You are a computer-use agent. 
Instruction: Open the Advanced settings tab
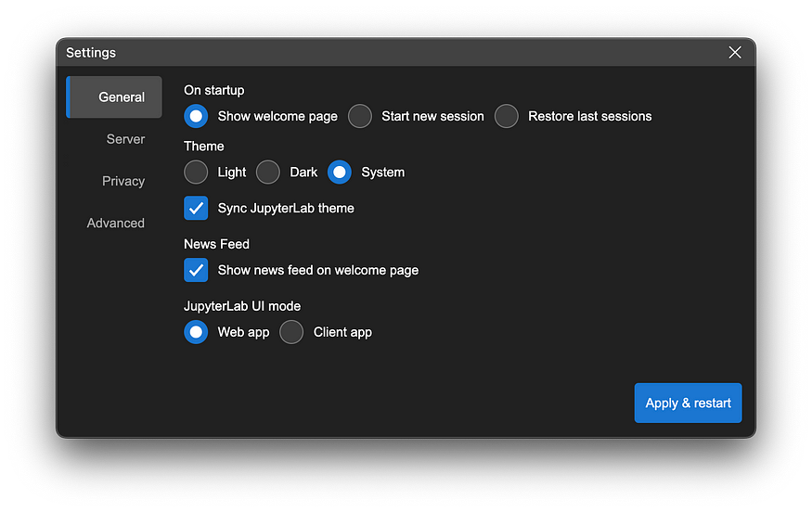(114, 223)
